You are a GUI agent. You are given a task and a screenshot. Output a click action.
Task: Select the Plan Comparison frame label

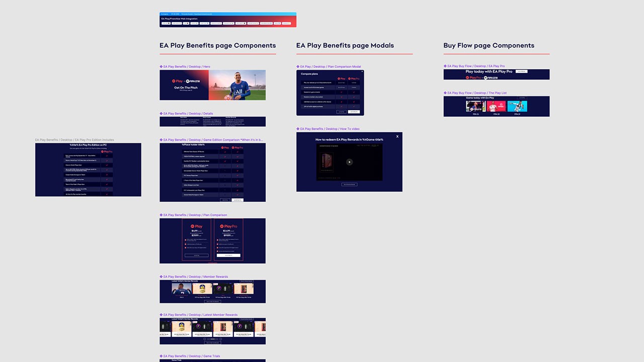pyautogui.click(x=193, y=215)
